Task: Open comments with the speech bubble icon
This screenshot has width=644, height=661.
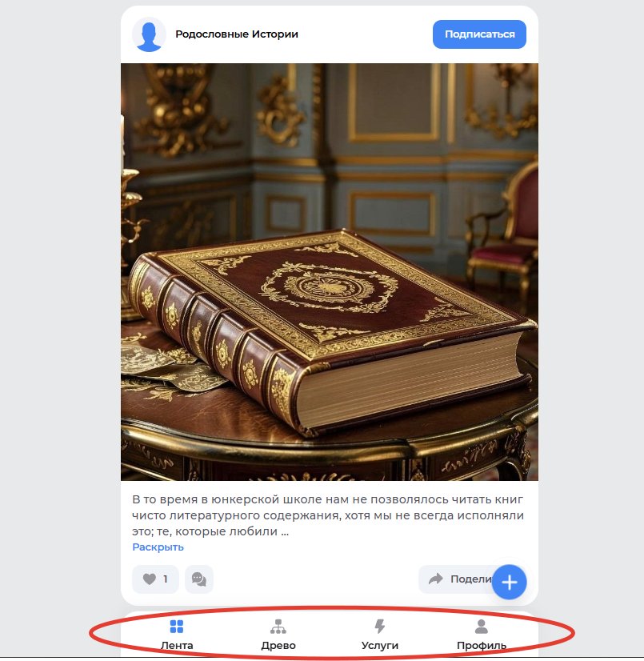Action: [x=199, y=579]
